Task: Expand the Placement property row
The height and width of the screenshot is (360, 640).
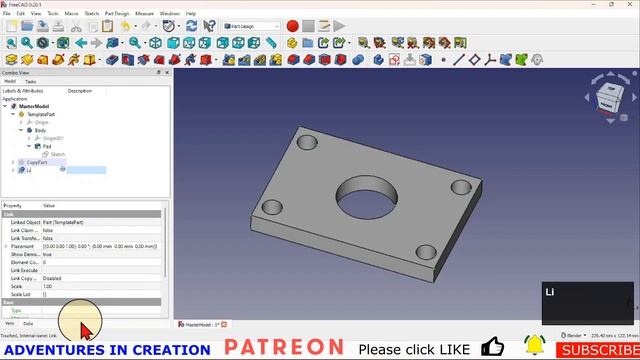Action: coord(6,246)
